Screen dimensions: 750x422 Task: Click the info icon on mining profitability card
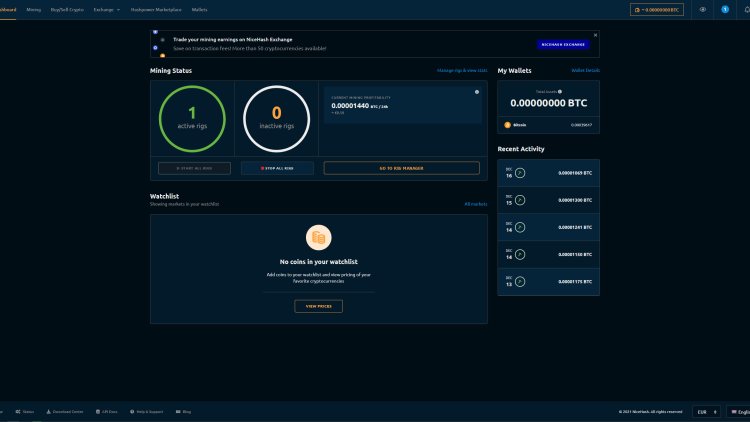point(477,92)
